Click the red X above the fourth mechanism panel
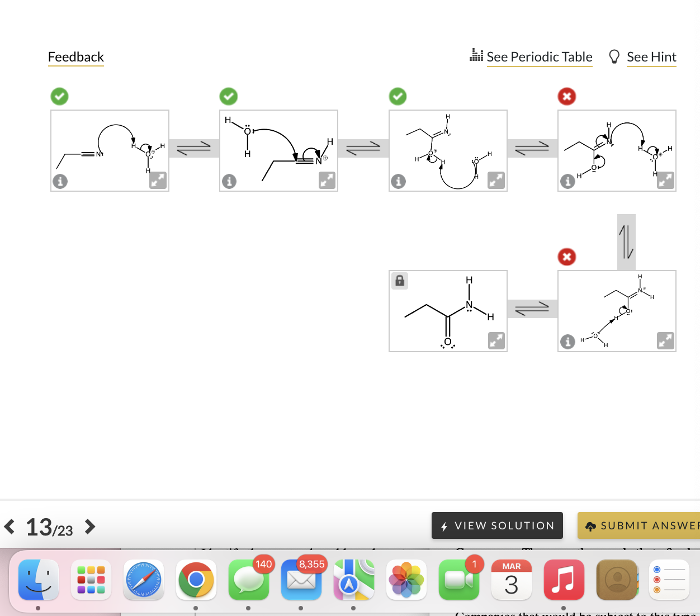 click(x=566, y=96)
